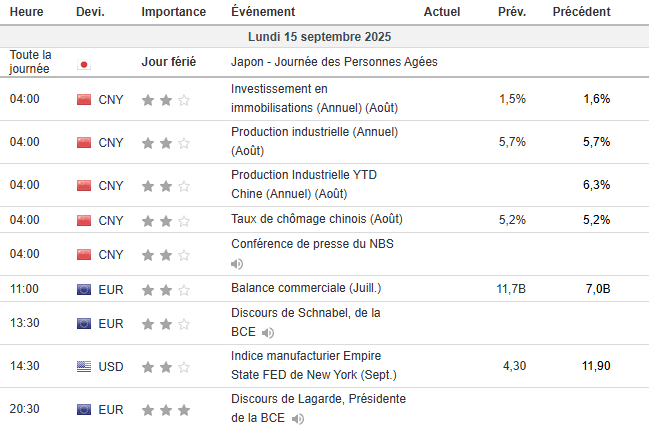Click the Événement column header
Viewport: 649px width, 430px height.
point(262,12)
